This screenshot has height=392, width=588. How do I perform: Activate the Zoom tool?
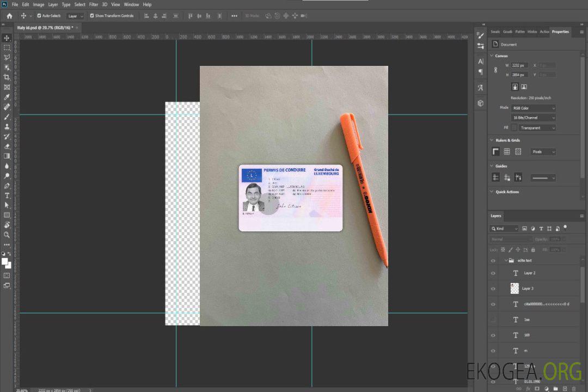[7, 235]
